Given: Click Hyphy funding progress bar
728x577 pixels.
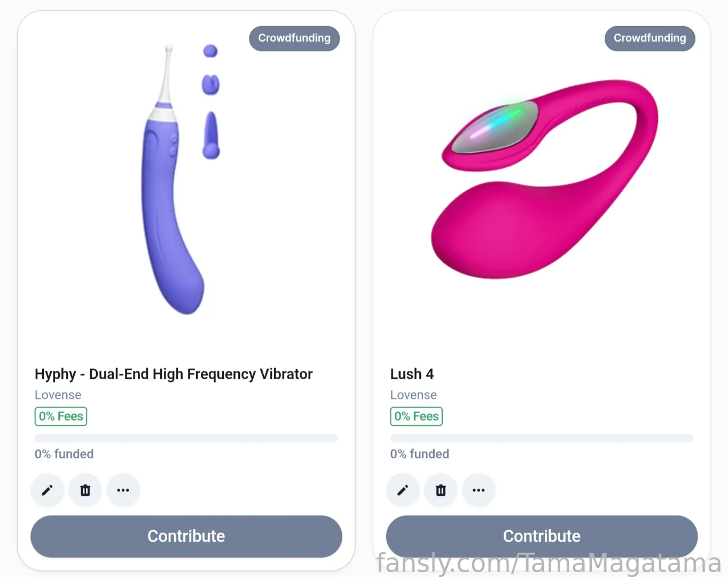Looking at the screenshot, I should point(186,439).
